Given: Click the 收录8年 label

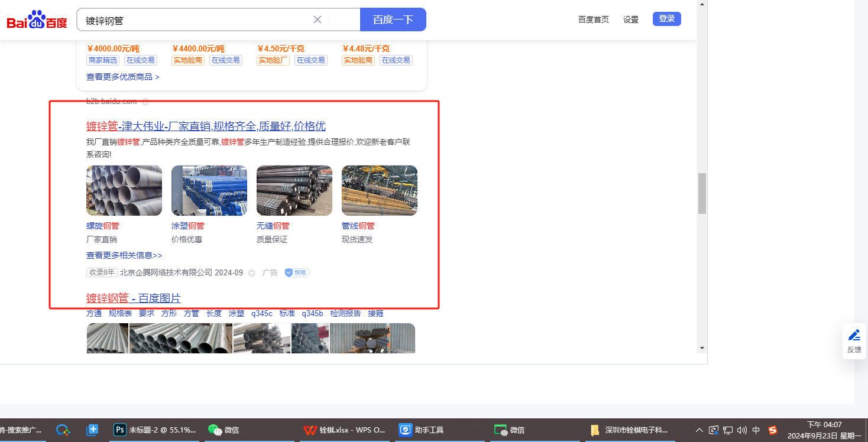Looking at the screenshot, I should point(102,272).
